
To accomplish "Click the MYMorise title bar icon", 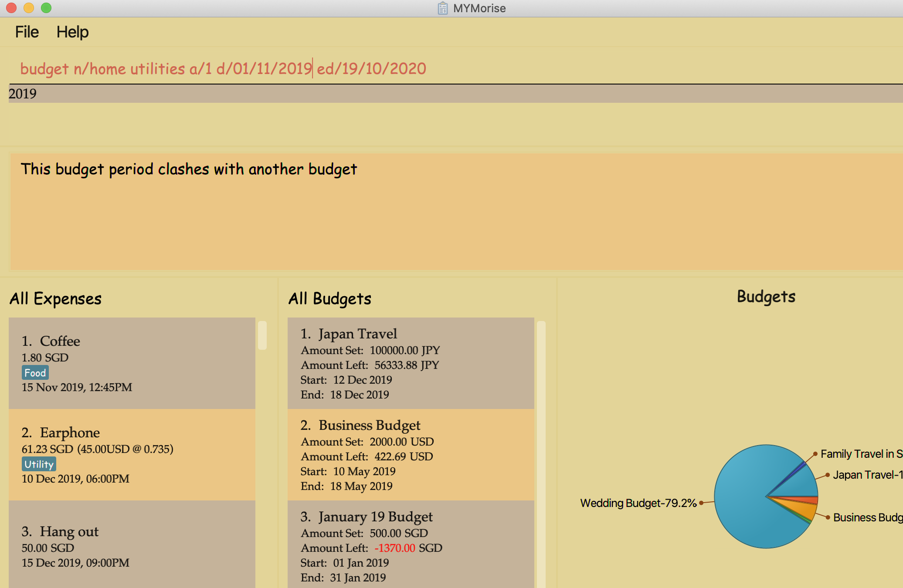I will coord(442,8).
